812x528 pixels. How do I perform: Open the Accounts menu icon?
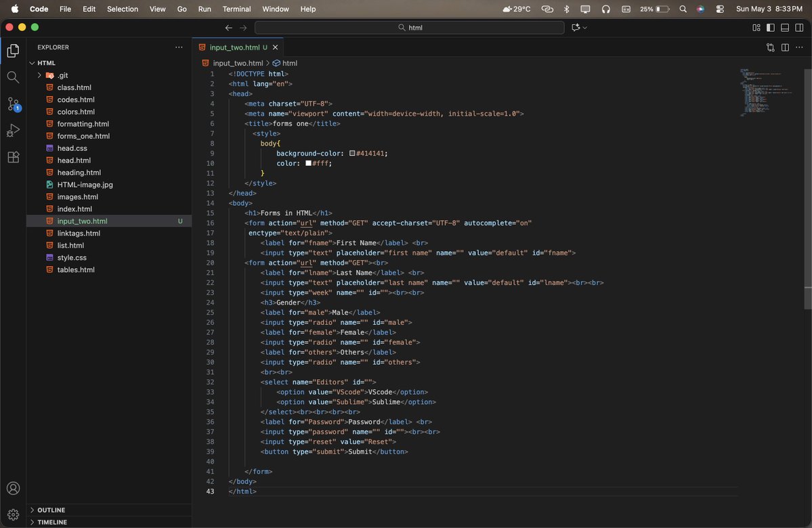pos(13,488)
